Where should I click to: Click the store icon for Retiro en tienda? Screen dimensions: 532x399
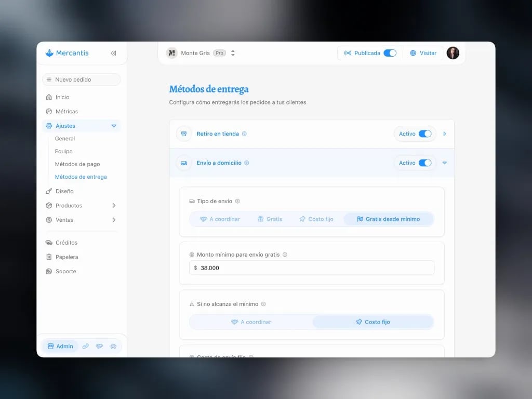tap(184, 134)
